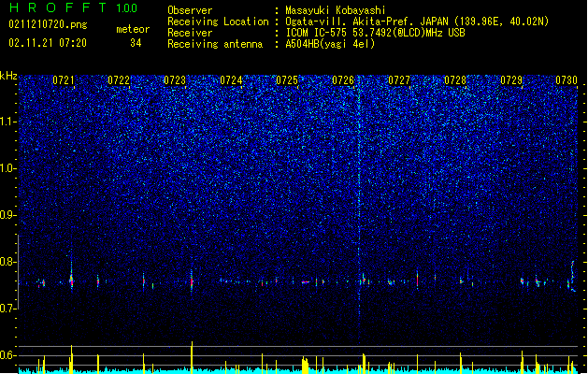Click the Receiving antenna label
588x374 pixels.
coord(215,44)
